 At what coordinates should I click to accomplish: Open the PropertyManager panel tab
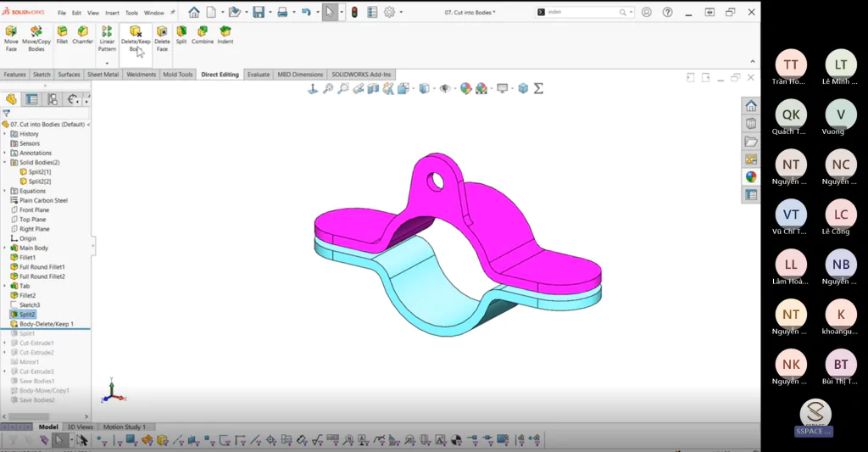pyautogui.click(x=32, y=100)
